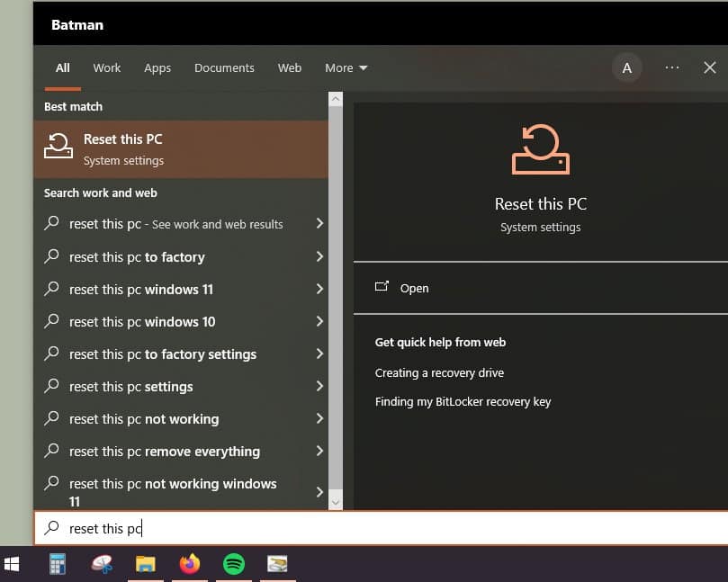Expand arrow for 'to factory settings' suggestion
728x582 pixels.
click(319, 354)
